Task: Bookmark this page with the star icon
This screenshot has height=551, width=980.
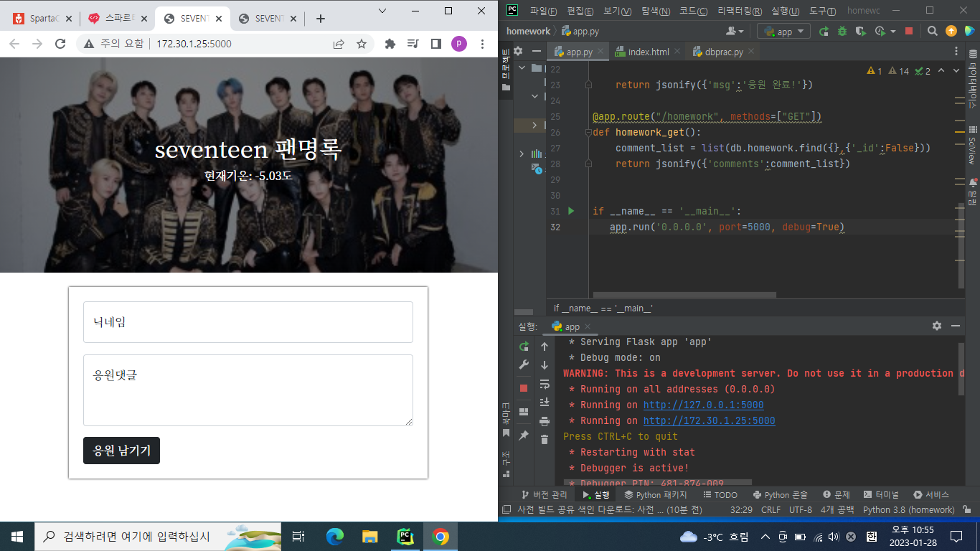Action: tap(362, 44)
